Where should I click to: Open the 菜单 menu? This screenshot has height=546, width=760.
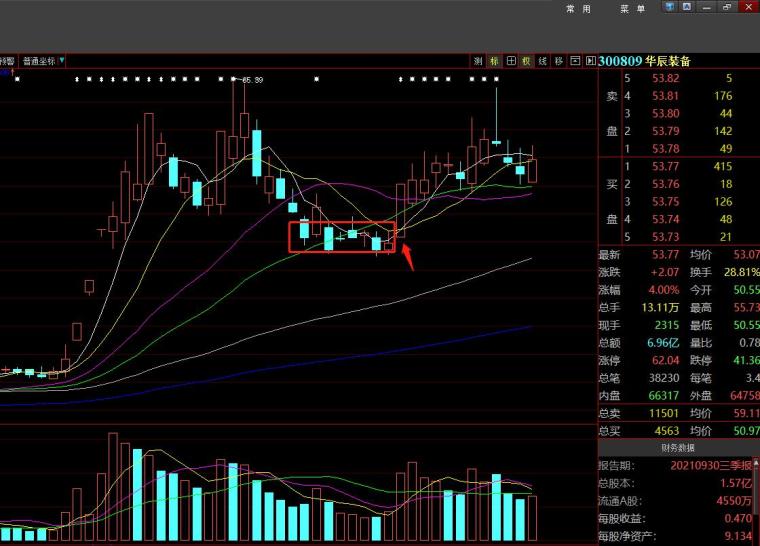pos(632,9)
